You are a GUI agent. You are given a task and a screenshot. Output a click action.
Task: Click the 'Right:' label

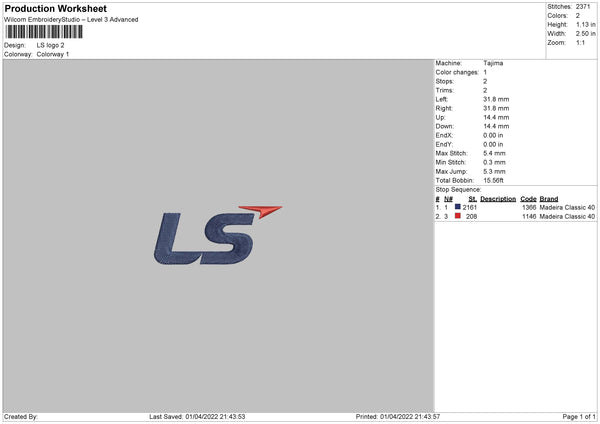(x=444, y=108)
